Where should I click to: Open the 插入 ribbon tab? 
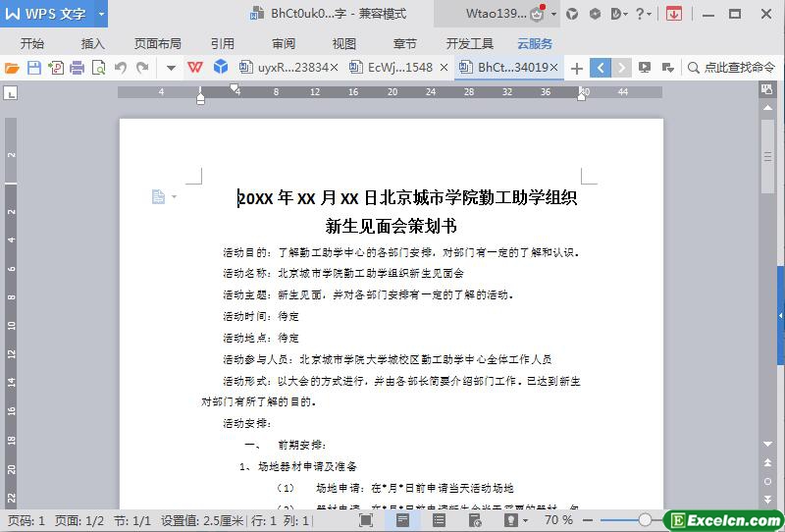click(92, 43)
